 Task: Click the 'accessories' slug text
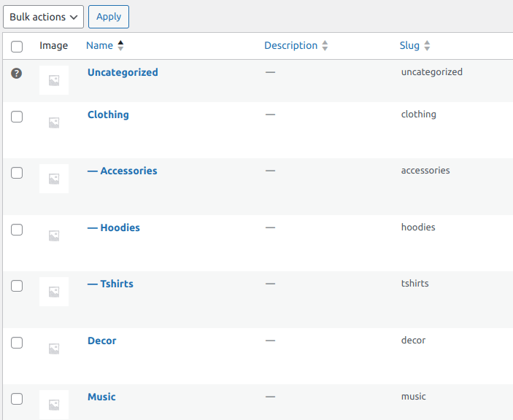[425, 171]
